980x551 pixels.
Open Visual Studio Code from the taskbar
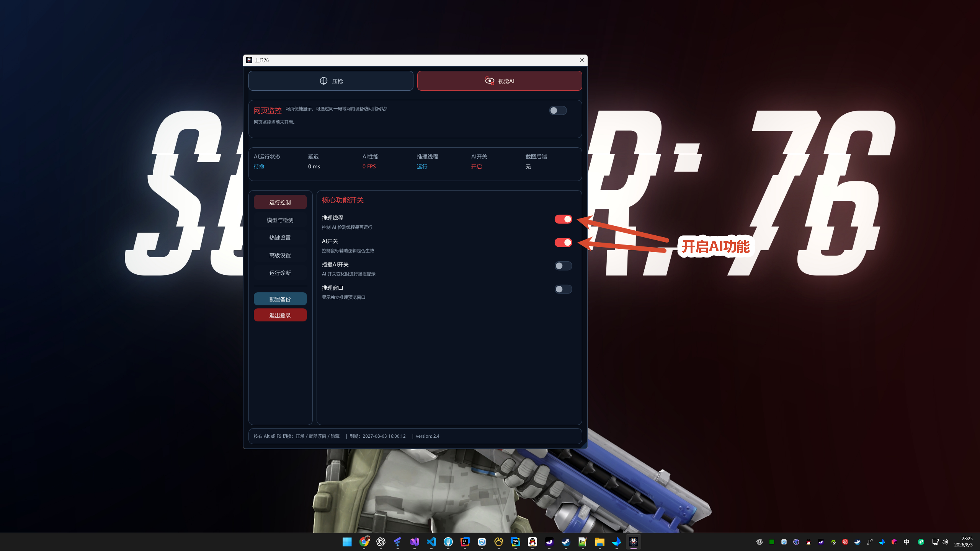(431, 542)
